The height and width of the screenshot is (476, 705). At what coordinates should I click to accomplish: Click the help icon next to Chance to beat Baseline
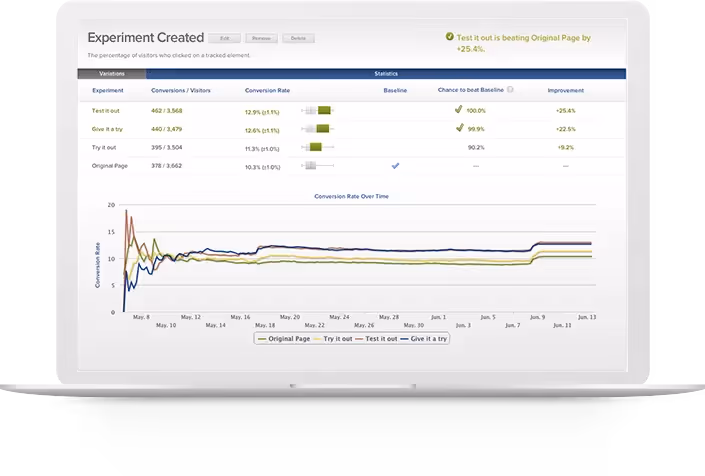(x=510, y=89)
